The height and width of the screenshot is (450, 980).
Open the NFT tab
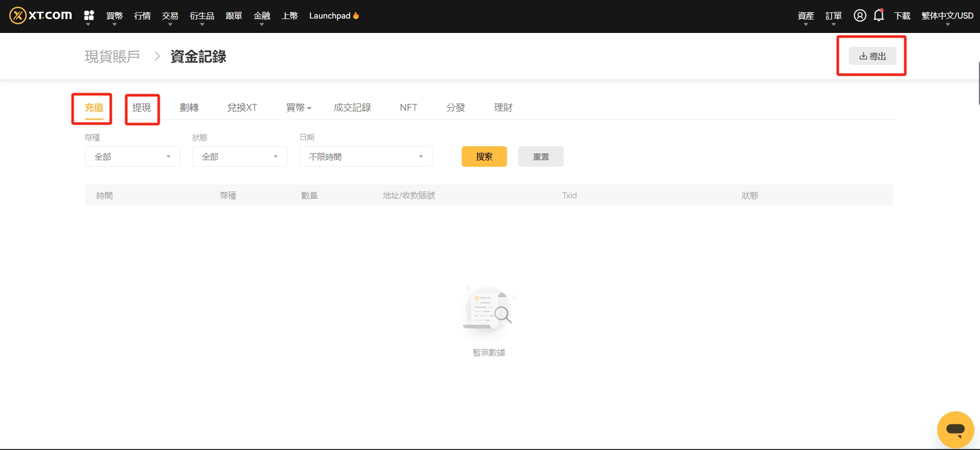coord(409,108)
